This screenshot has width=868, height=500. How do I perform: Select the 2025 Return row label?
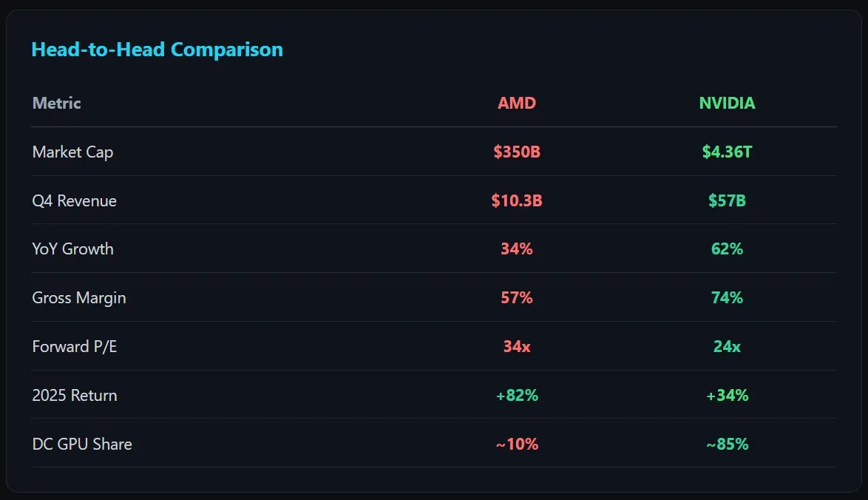[74, 395]
